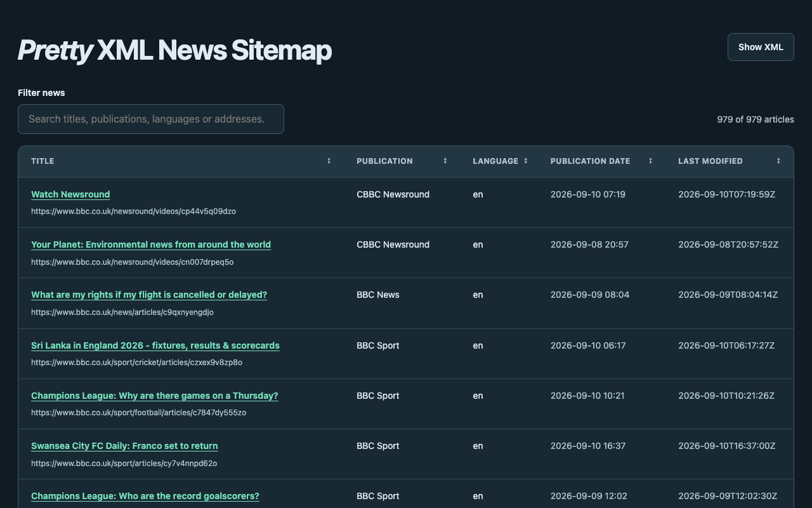The image size is (812, 508).
Task: Open Champions League games on a Thursday link
Action: point(155,396)
